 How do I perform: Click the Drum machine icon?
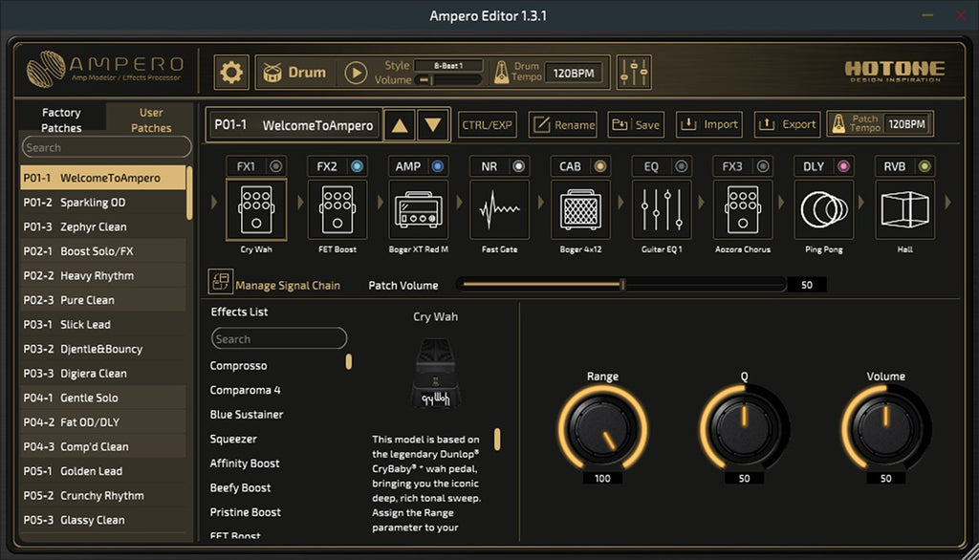272,73
